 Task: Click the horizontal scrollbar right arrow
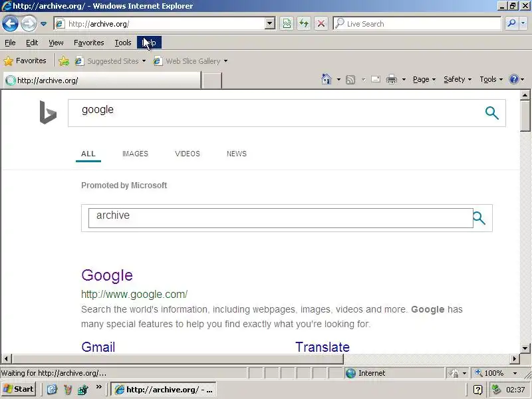click(x=515, y=358)
